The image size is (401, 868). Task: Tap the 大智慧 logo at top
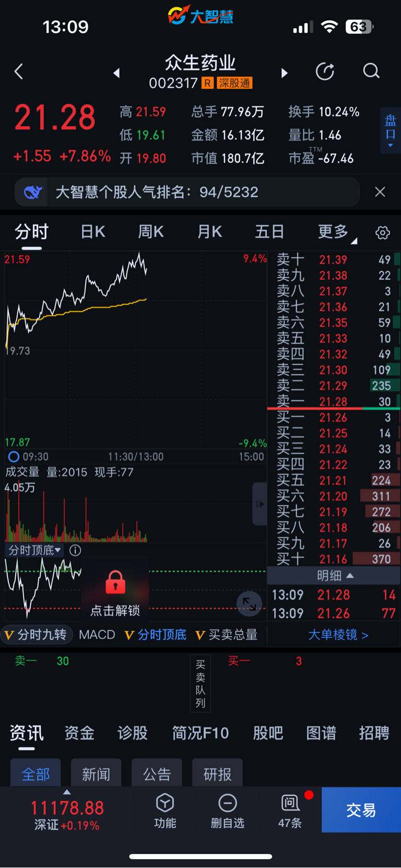(x=200, y=16)
